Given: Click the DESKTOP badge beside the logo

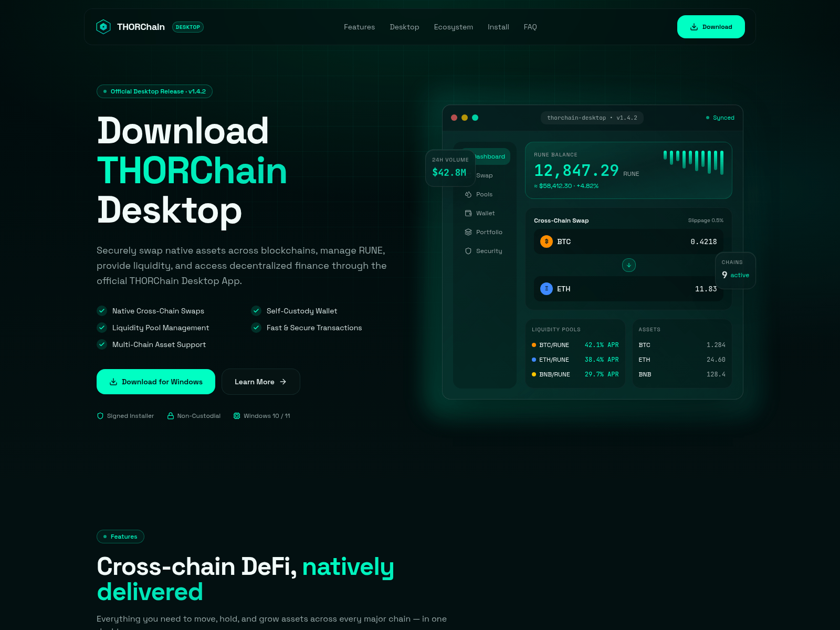Looking at the screenshot, I should pos(188,27).
